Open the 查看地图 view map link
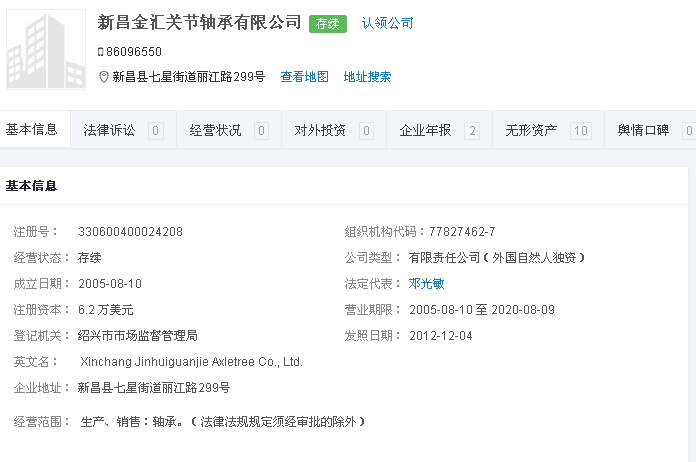Screen dimensions: 696x462 [304, 77]
